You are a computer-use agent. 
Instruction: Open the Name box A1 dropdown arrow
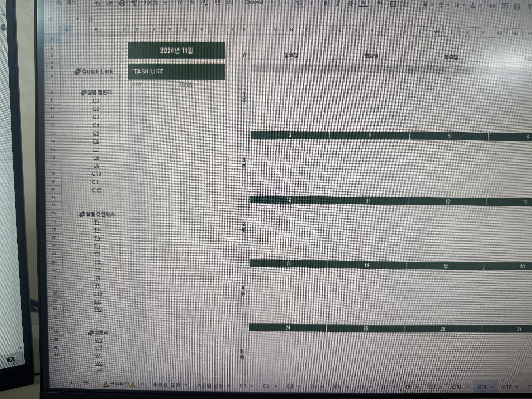tap(77, 19)
